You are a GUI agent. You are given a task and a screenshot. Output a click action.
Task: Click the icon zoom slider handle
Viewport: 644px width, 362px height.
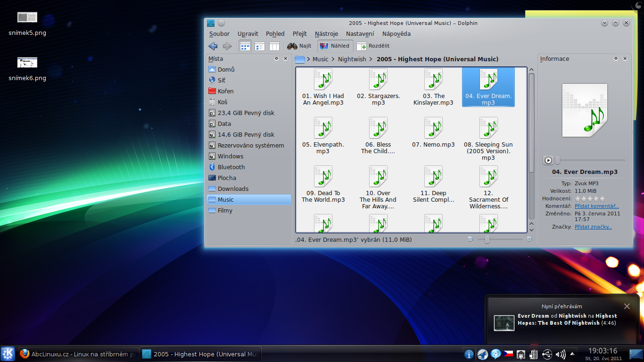487,239
